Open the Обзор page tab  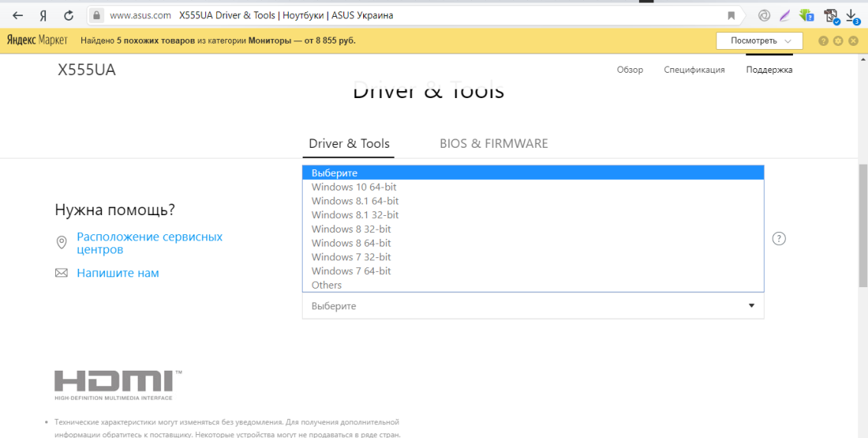pyautogui.click(x=630, y=70)
